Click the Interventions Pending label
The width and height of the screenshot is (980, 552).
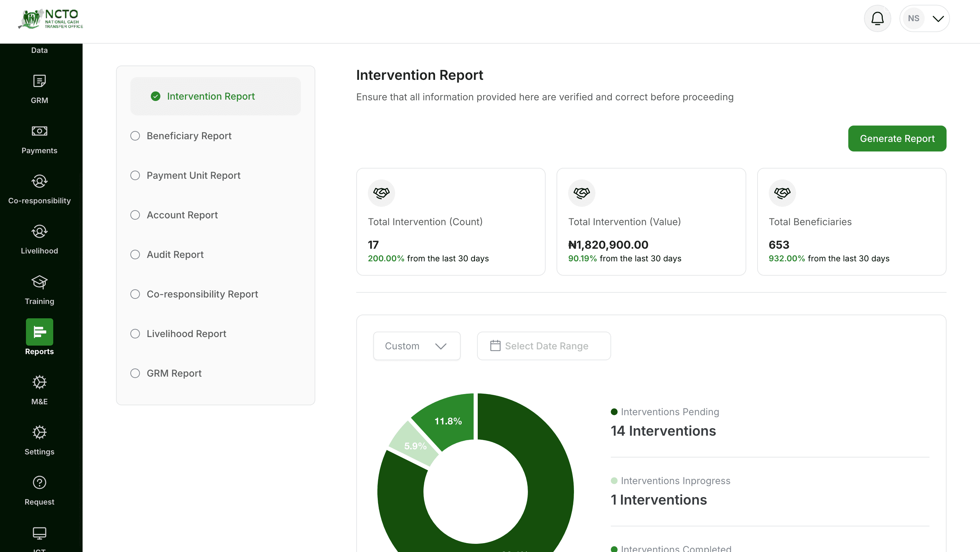tap(669, 412)
